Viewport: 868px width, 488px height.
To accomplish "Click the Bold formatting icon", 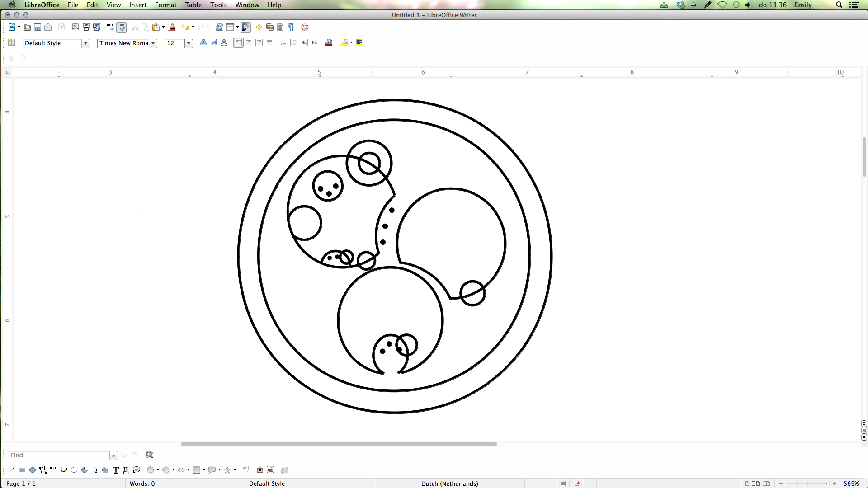I will point(203,42).
